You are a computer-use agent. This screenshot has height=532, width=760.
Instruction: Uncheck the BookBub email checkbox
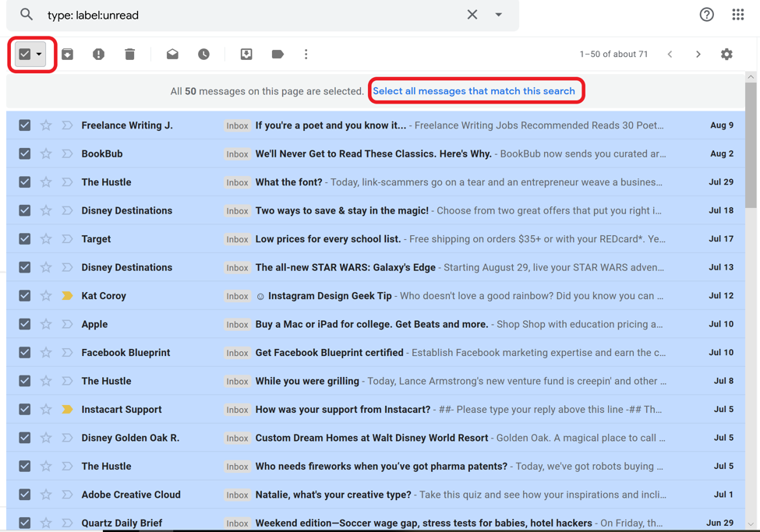(x=25, y=153)
